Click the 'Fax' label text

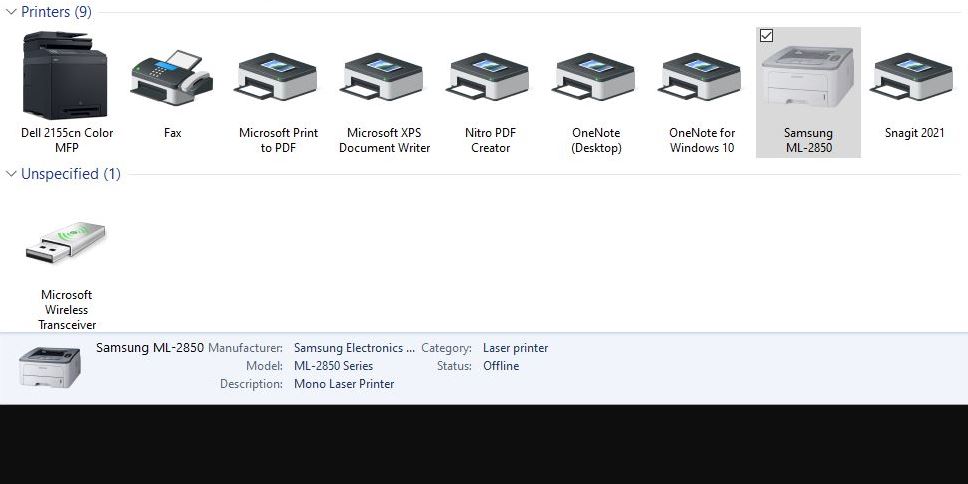pyautogui.click(x=172, y=133)
